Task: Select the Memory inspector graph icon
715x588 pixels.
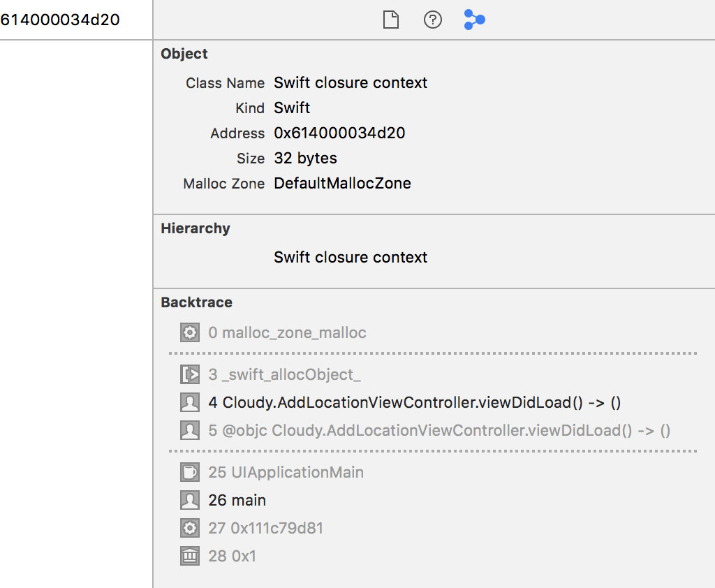Action: pyautogui.click(x=475, y=20)
